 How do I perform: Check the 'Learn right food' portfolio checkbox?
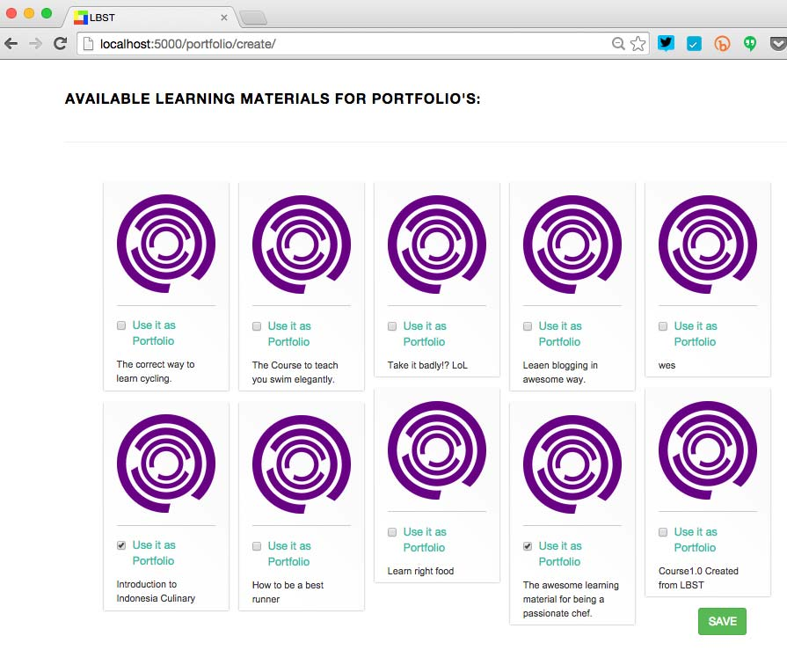pyautogui.click(x=392, y=532)
